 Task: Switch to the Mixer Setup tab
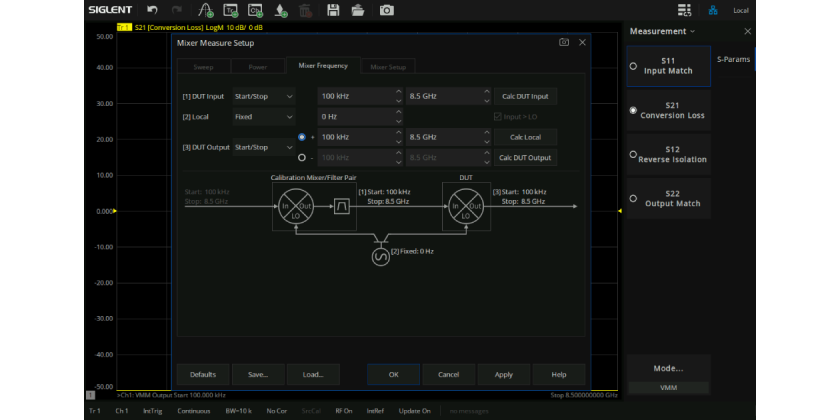[388, 67]
